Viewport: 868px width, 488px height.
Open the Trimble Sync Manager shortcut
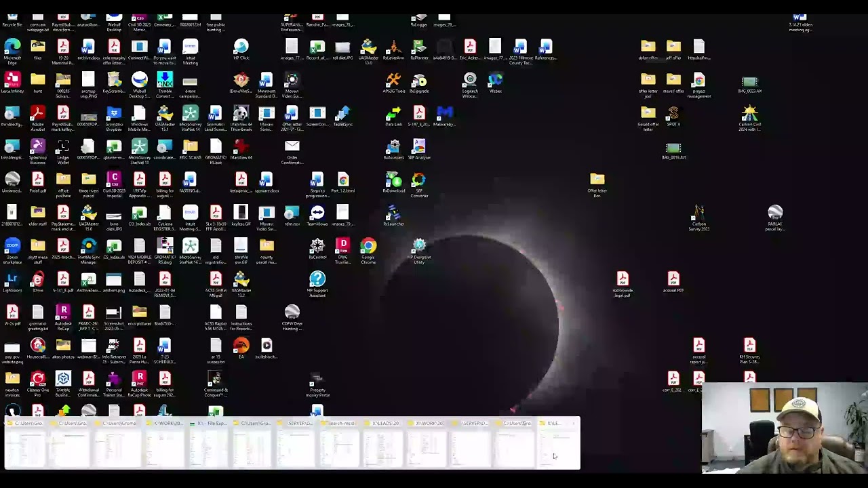coord(88,247)
